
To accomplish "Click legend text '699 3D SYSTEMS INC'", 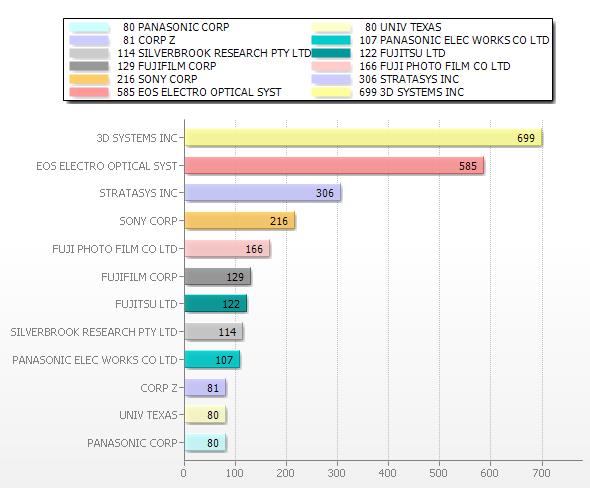I will tap(412, 92).
